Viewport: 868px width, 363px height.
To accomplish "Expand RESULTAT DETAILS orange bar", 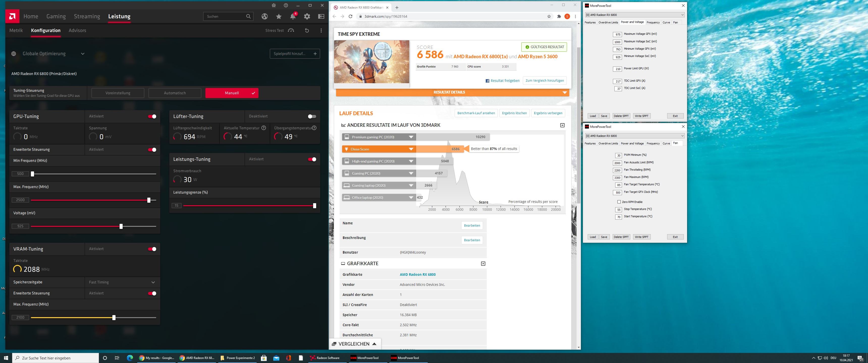I will [452, 92].
